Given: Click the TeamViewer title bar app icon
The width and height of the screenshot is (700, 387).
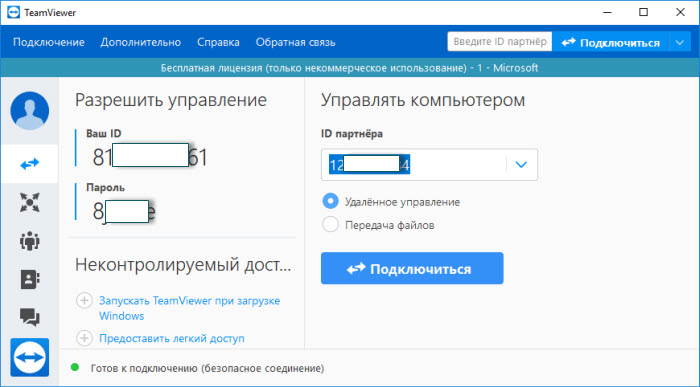Looking at the screenshot, I should (x=13, y=12).
